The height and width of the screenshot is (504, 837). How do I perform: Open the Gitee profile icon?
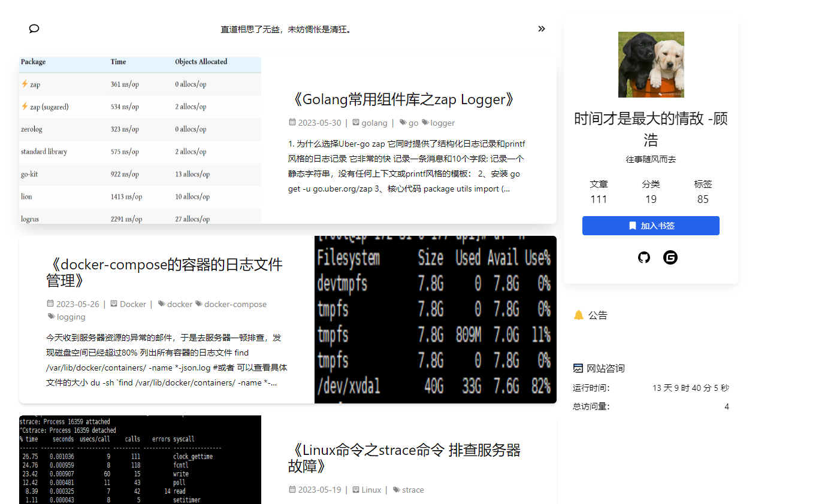coord(670,257)
